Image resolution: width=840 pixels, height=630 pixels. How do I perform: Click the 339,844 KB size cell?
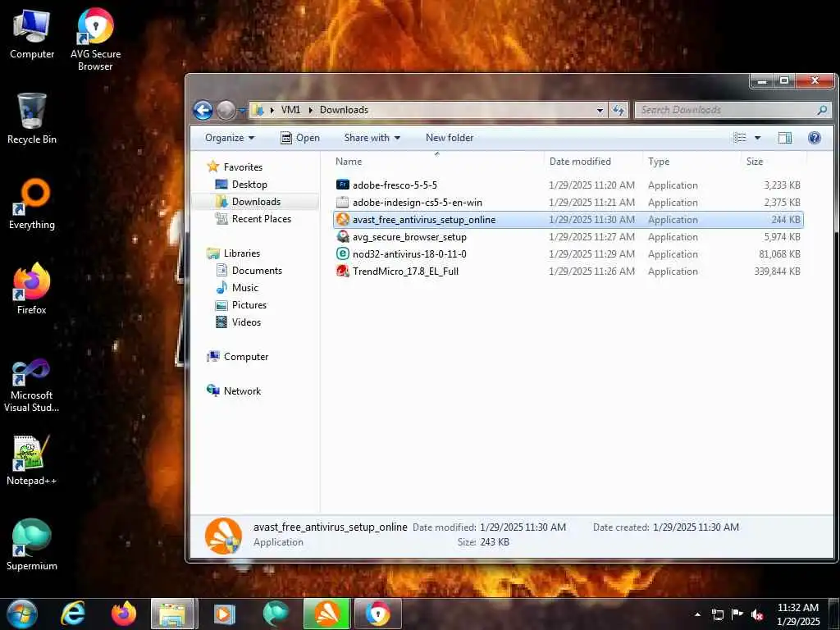pos(777,271)
